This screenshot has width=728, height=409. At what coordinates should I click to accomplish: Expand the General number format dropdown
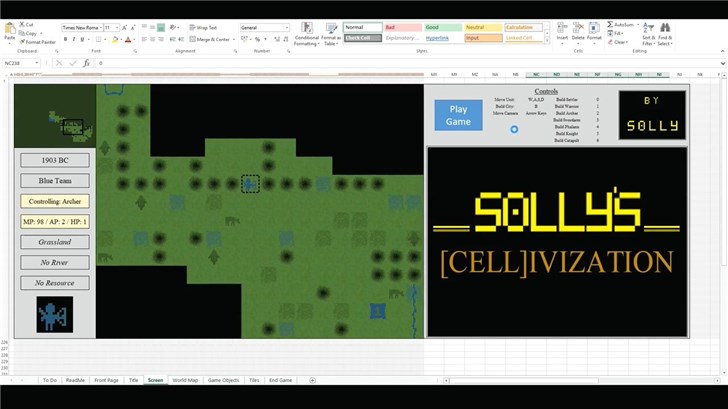(287, 28)
